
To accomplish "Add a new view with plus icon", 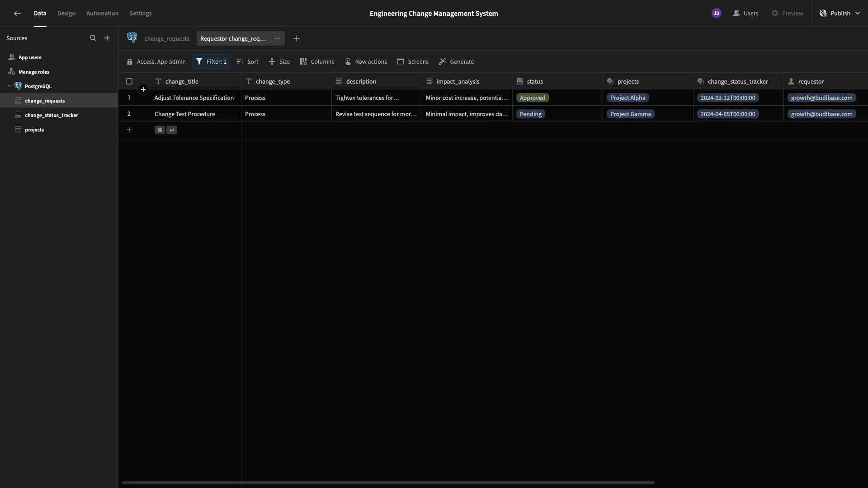I will pos(297,39).
